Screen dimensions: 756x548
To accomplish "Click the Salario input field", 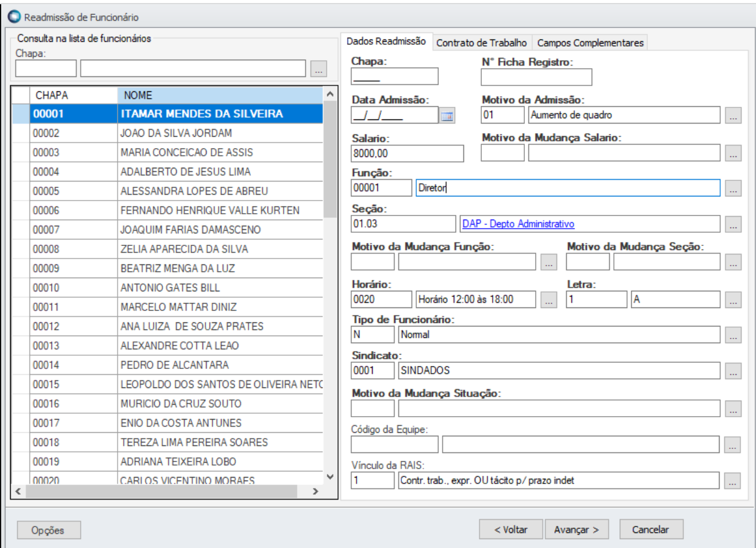I will coord(407,153).
